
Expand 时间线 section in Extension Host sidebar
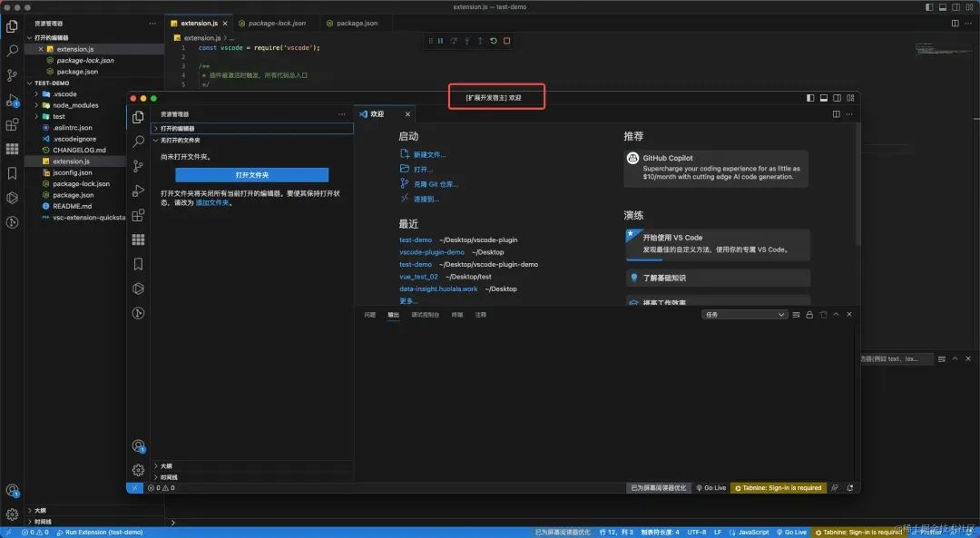(x=252, y=477)
